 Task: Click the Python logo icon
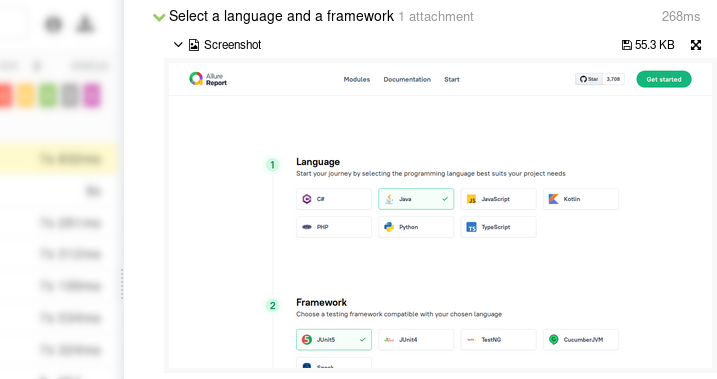coord(389,227)
